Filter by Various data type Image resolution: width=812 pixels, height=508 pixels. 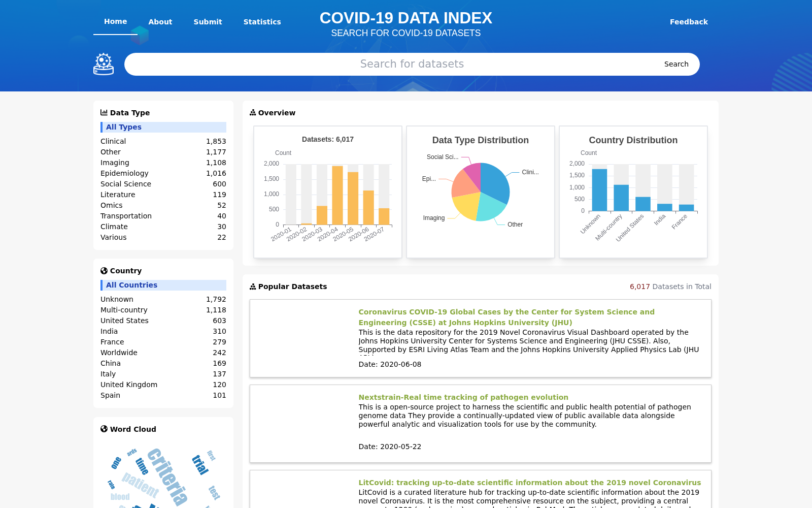coord(163,237)
